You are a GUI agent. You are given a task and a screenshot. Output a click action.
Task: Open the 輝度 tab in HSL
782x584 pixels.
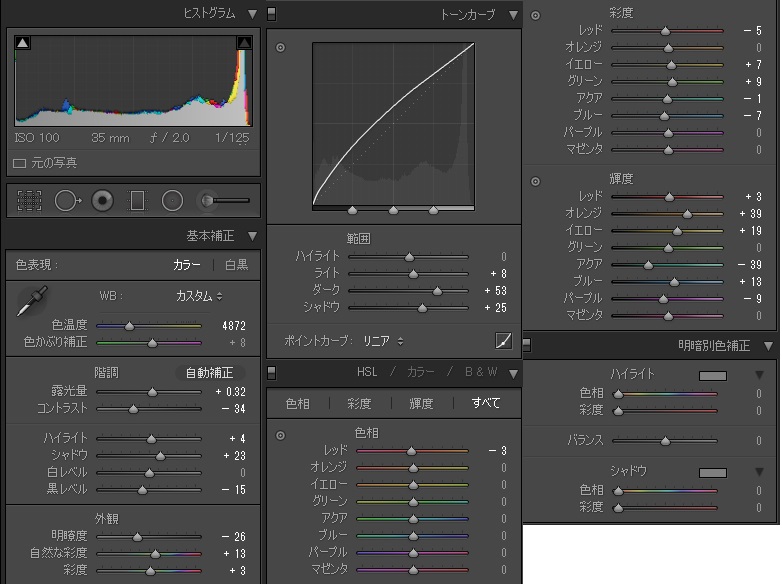(421, 403)
